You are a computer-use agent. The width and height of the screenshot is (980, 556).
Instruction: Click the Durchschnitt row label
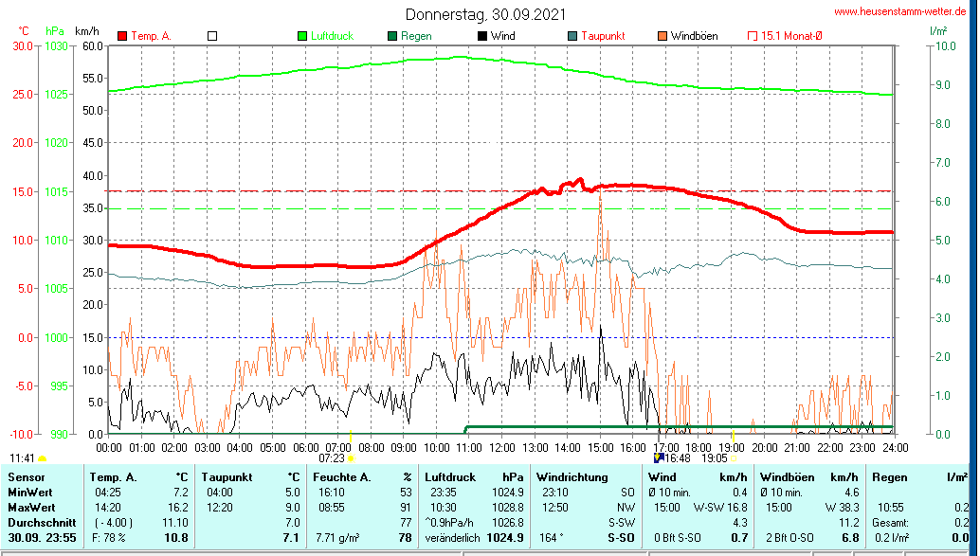coord(42,522)
